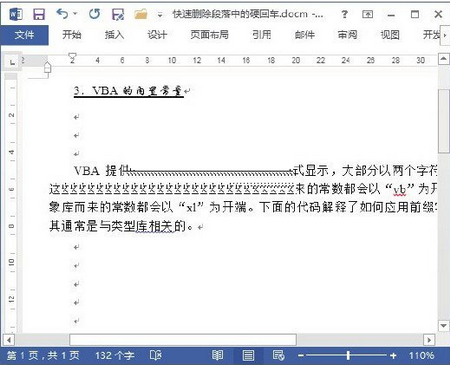This screenshot has height=365, width=450.
Task: Repeat the last action with redo icon
Action: coord(94,14)
